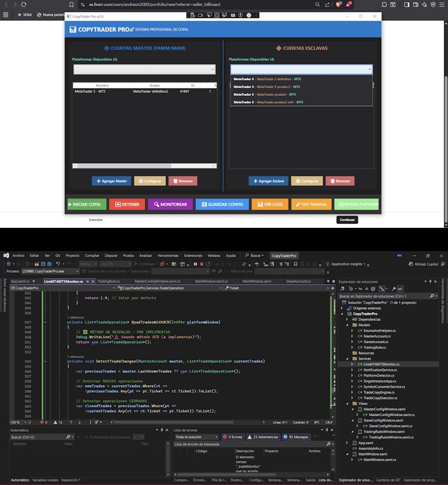Image resolution: width=448 pixels, height=485 pixels.
Task: Click the camera icon in the floating debug toolbar
Action: click(x=200, y=15)
